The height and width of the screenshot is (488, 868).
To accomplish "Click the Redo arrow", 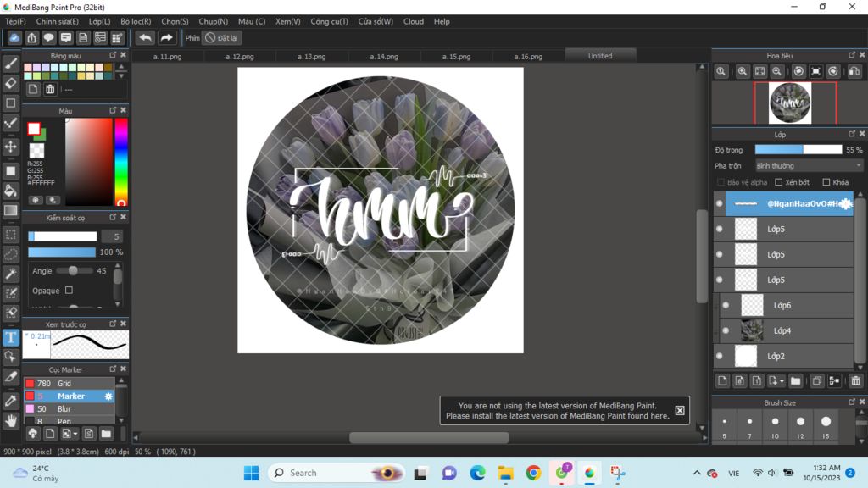I will (x=166, y=37).
